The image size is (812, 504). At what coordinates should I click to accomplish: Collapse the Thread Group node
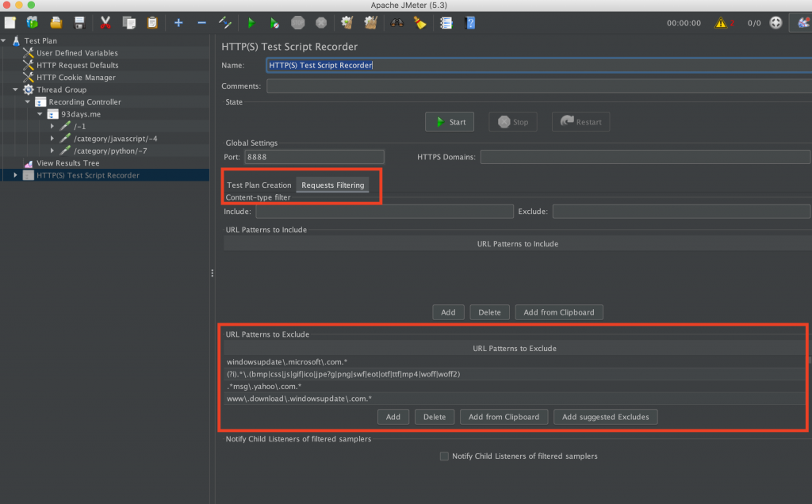pos(16,90)
